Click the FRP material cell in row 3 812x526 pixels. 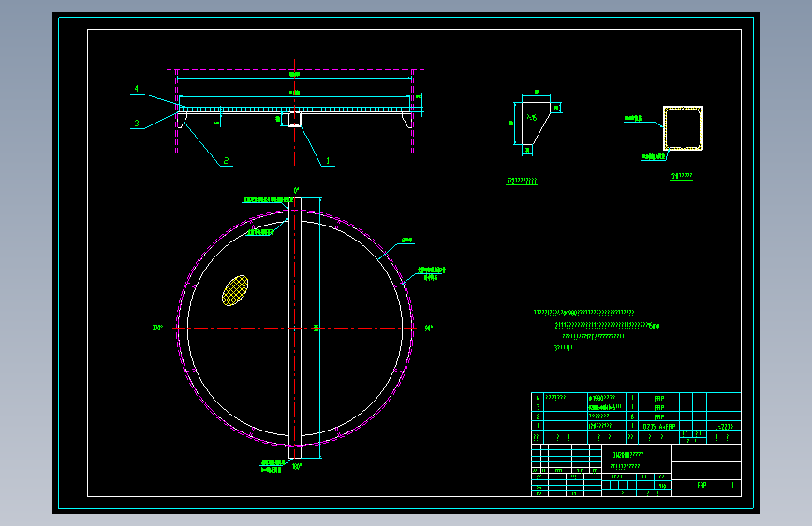(658, 407)
